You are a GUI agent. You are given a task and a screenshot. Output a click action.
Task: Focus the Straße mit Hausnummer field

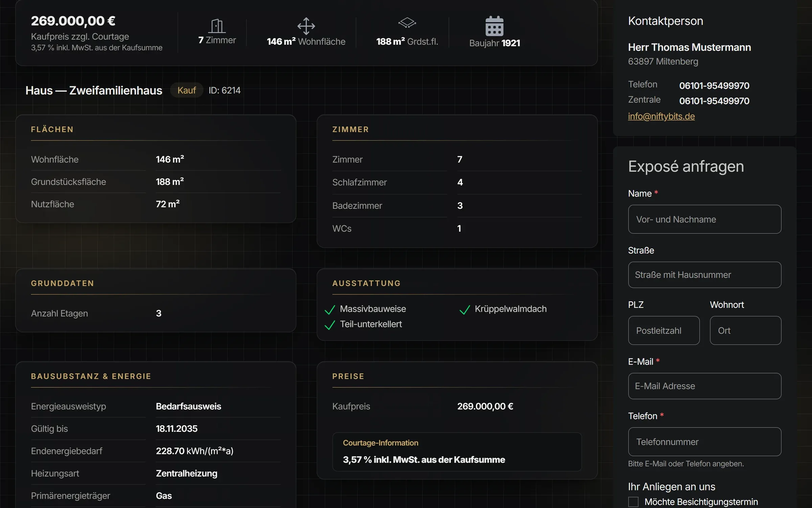704,275
